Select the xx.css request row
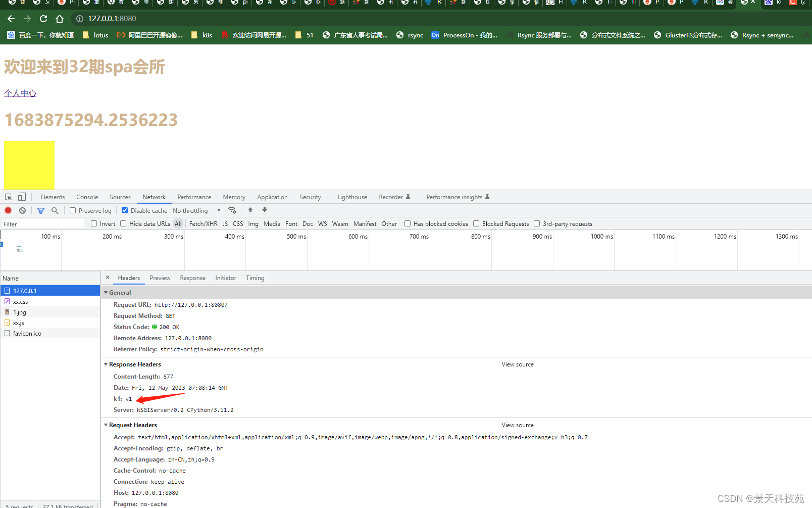Image resolution: width=812 pixels, height=508 pixels. 50,301
